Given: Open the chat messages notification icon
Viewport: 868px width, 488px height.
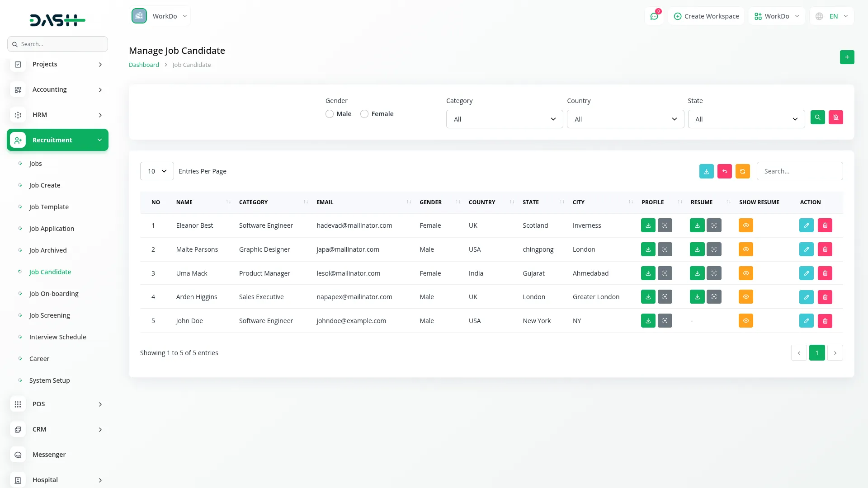Looking at the screenshot, I should [x=654, y=16].
